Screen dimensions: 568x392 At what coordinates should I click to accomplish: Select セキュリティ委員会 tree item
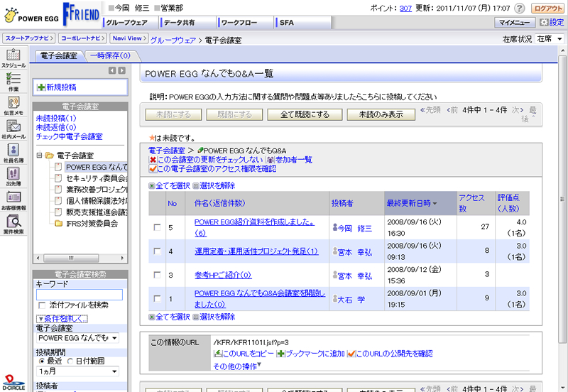96,178
